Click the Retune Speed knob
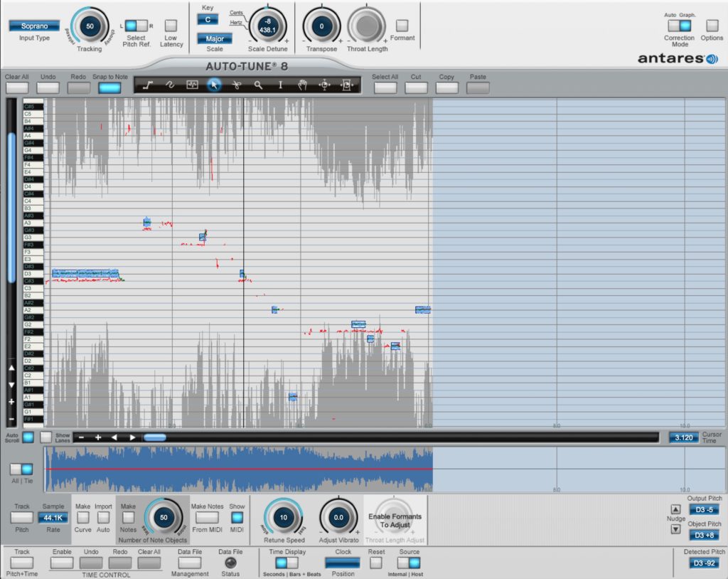Screen dimensions: 728x579 click(x=284, y=517)
